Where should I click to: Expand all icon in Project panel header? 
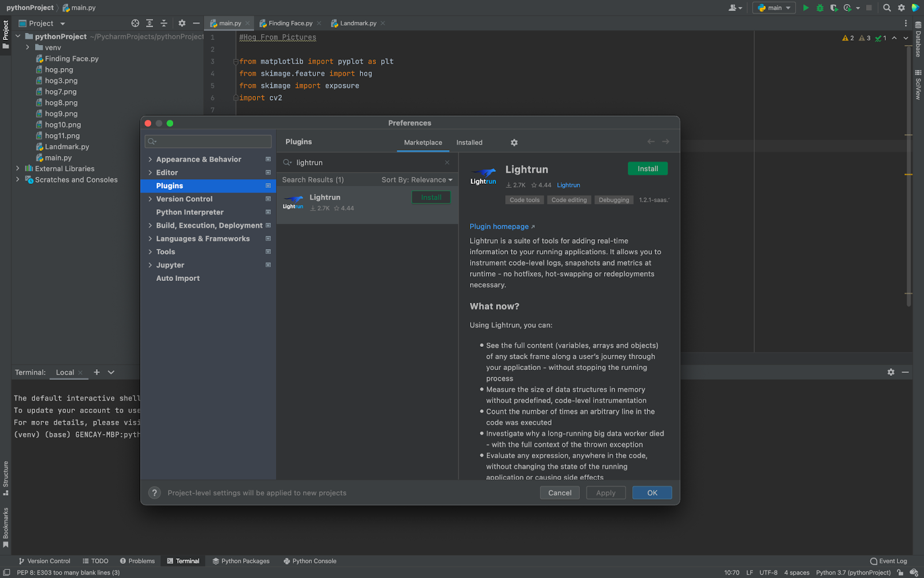pyautogui.click(x=150, y=23)
